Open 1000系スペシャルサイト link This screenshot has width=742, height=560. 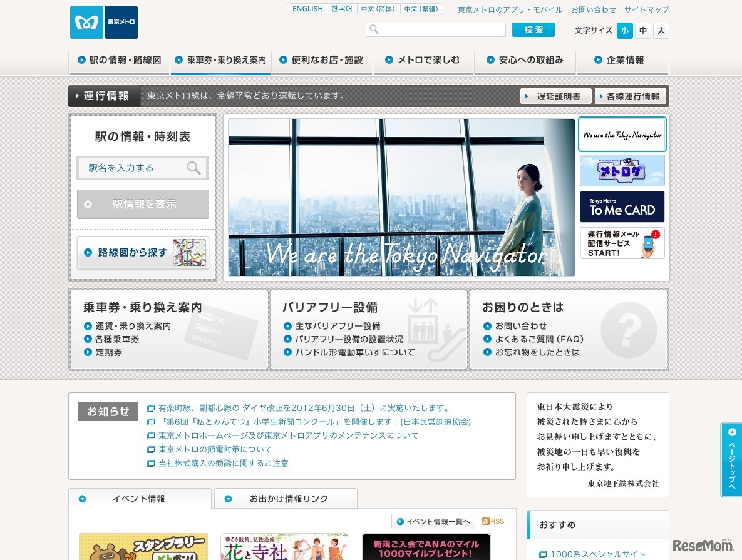pos(597,554)
